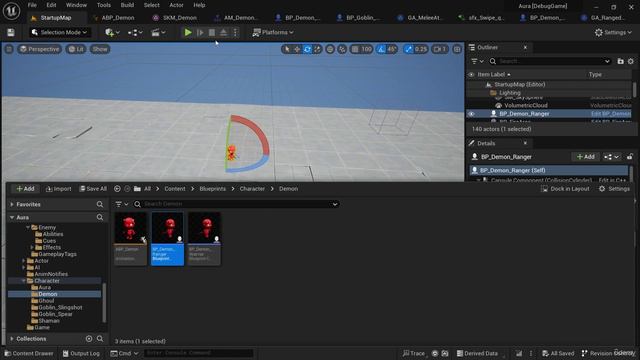Open the File menu
The height and width of the screenshot is (360, 640).
tap(32, 5)
